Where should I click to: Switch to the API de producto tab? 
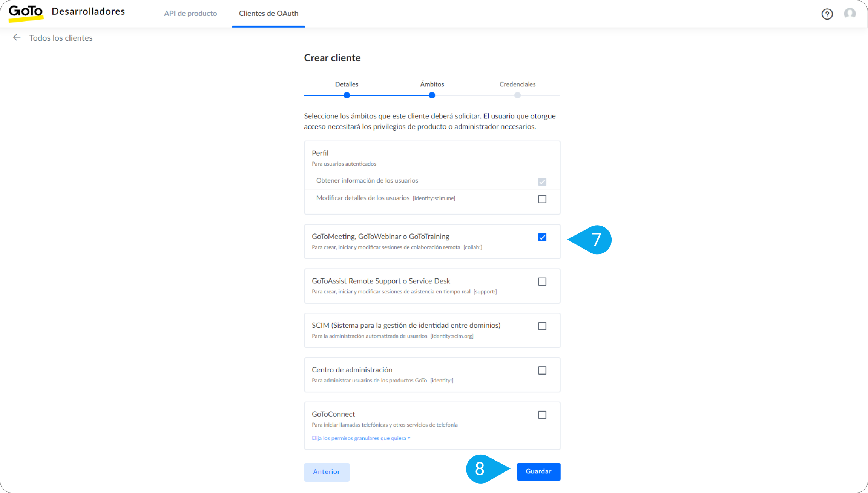(190, 14)
